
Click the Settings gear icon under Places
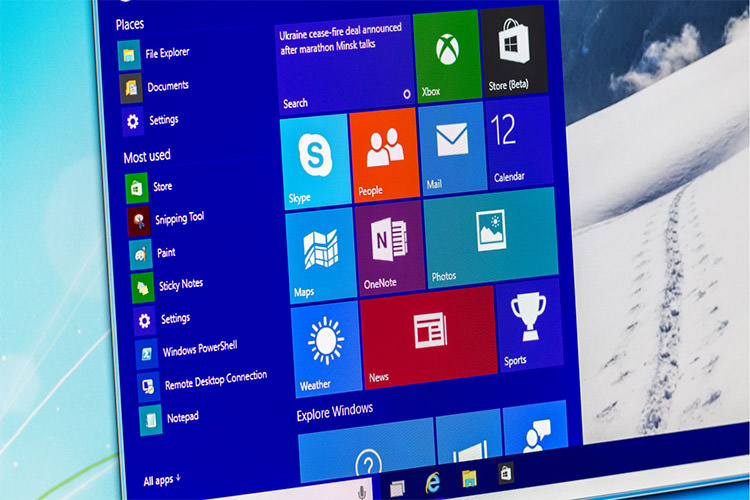pos(132,122)
